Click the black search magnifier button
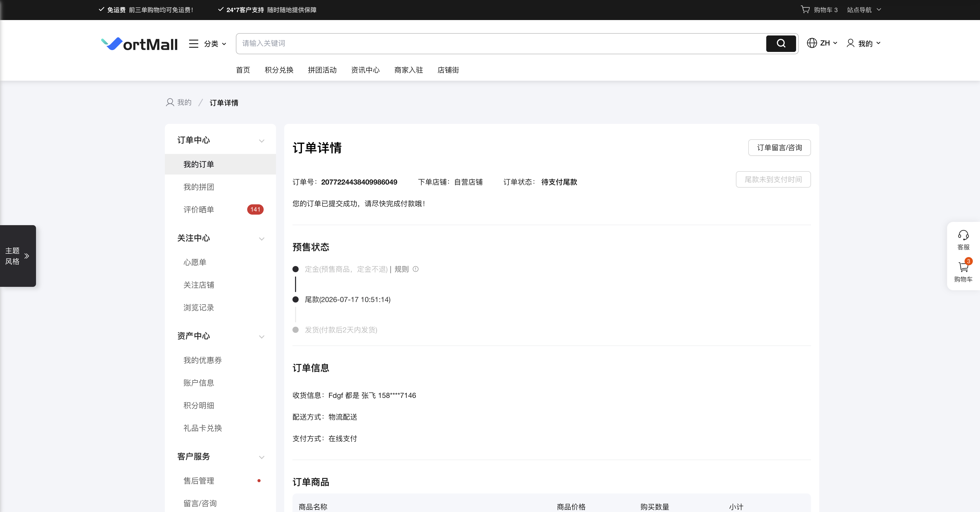The image size is (980, 512). point(781,43)
